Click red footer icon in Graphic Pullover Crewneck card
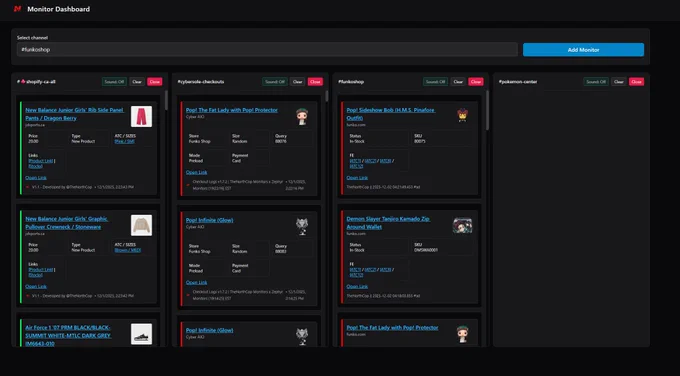Viewport: 680px width, 376px height. tap(28, 296)
